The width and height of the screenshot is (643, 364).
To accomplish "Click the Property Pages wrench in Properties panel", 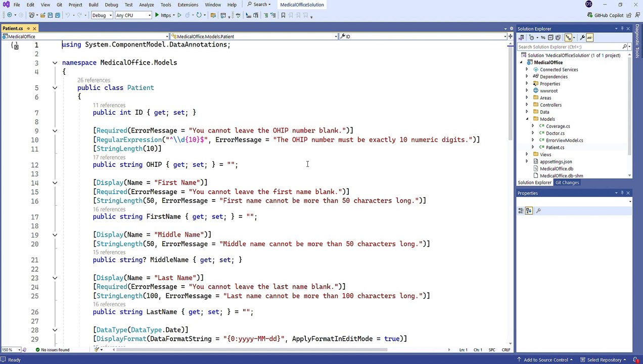I will tap(538, 211).
